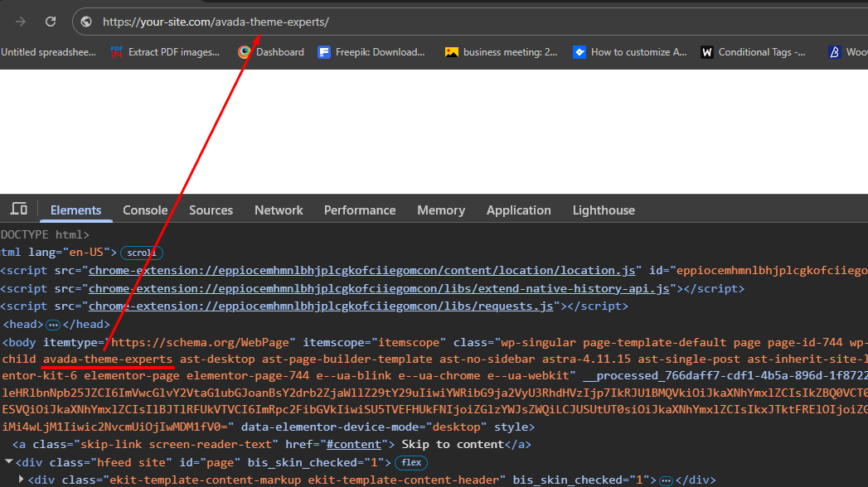This screenshot has width=868, height=487.
Task: Switch to the Network tab
Action: [279, 210]
